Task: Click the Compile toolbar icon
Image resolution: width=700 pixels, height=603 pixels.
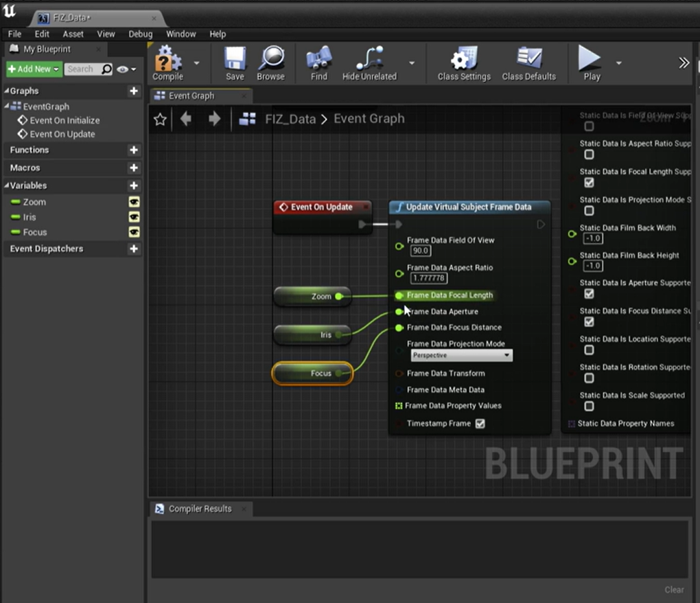Action: 167,62
